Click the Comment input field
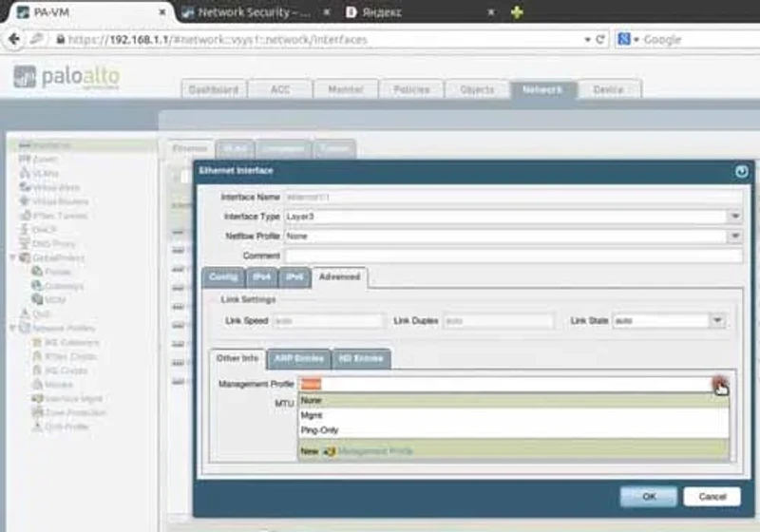Screen dimensions: 760x532 tap(514, 256)
